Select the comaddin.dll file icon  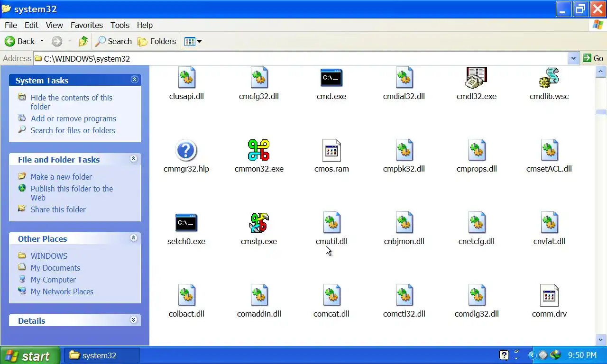tap(259, 295)
